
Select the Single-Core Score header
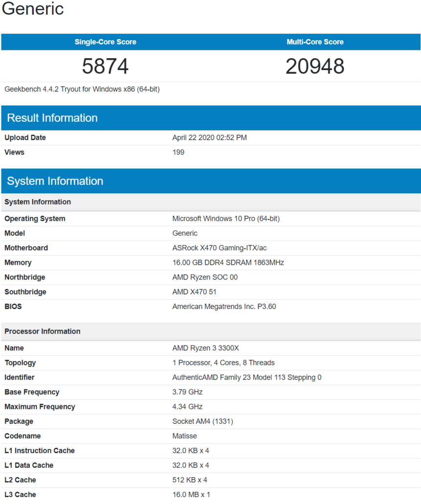[x=105, y=42]
